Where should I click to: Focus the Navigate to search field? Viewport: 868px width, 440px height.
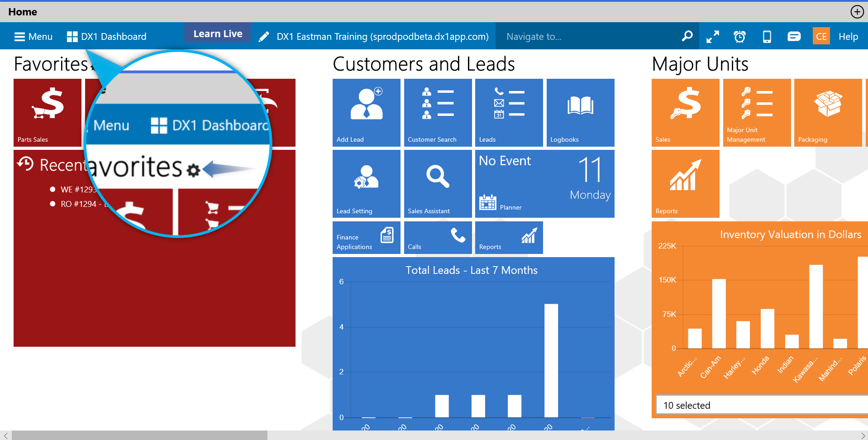(x=588, y=36)
